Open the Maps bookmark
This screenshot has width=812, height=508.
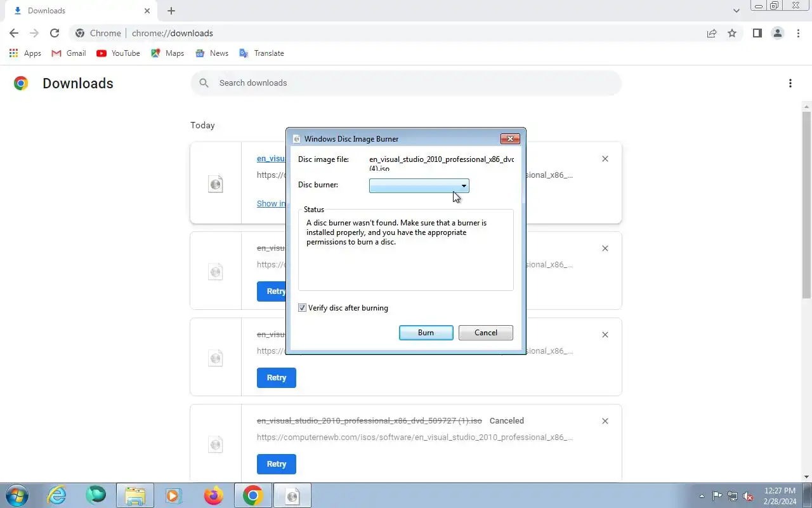(167, 53)
